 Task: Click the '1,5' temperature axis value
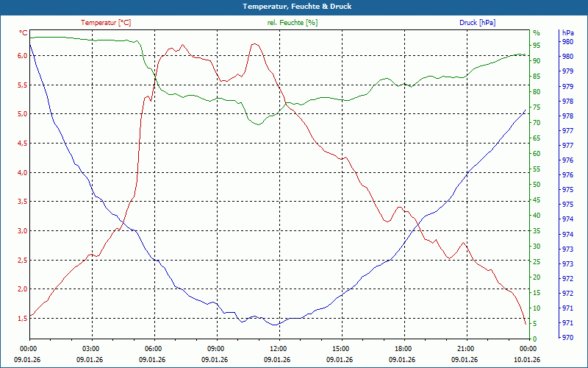[23, 318]
